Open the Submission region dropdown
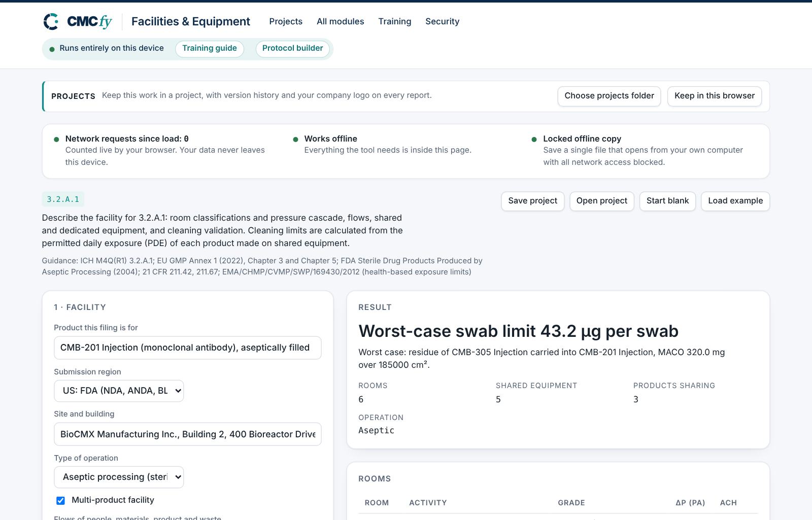Image resolution: width=812 pixels, height=520 pixels. pyautogui.click(x=119, y=391)
